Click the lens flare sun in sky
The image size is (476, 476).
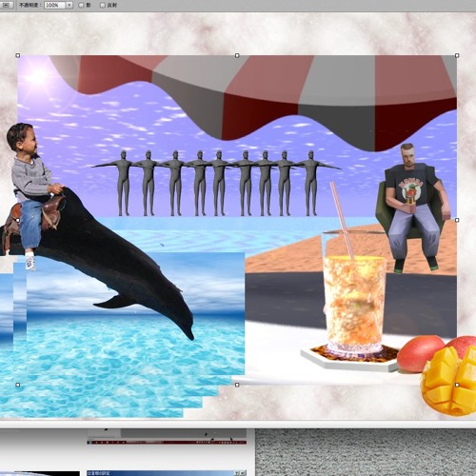coord(37,76)
